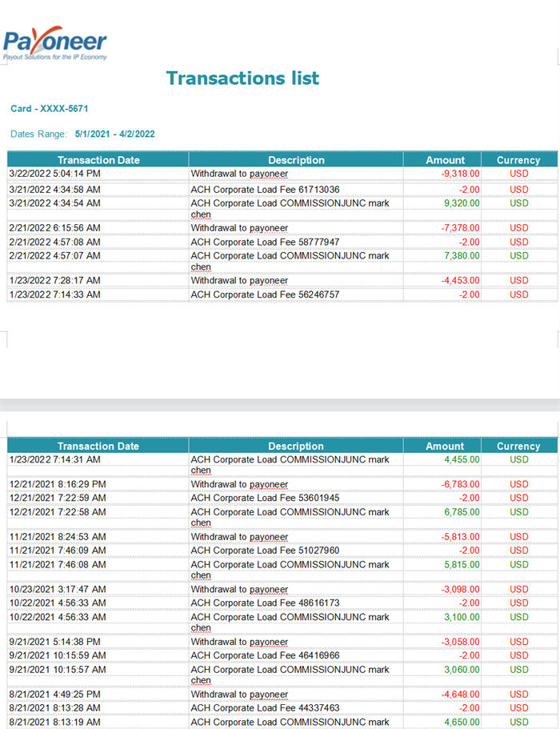Select date '10/23/2021 3:17:47 AM'

coord(58,589)
